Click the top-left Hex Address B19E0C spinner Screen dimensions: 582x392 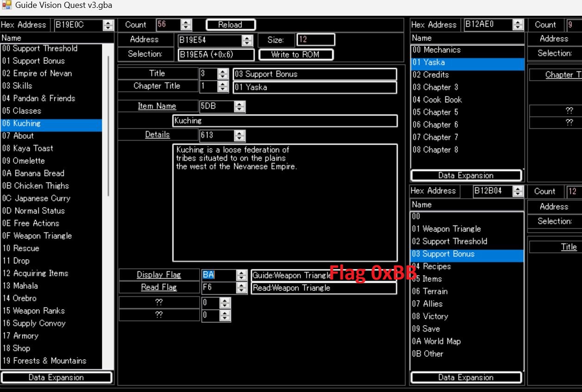[x=108, y=25]
